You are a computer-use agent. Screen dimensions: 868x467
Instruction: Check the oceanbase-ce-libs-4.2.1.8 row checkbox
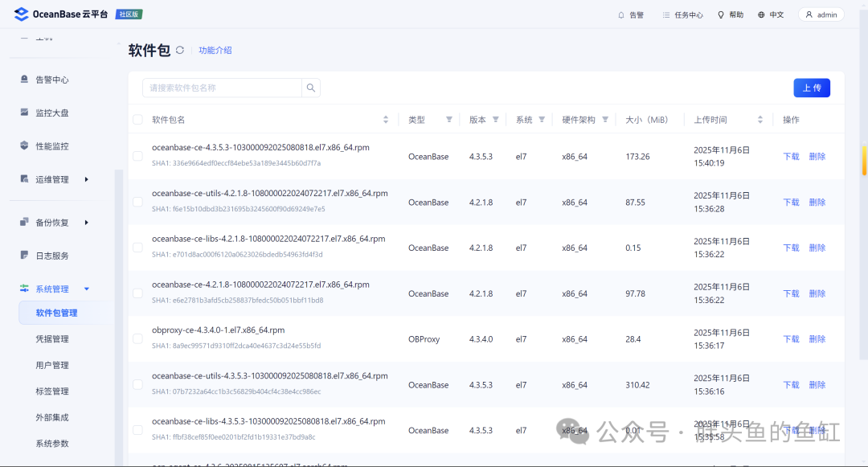138,248
